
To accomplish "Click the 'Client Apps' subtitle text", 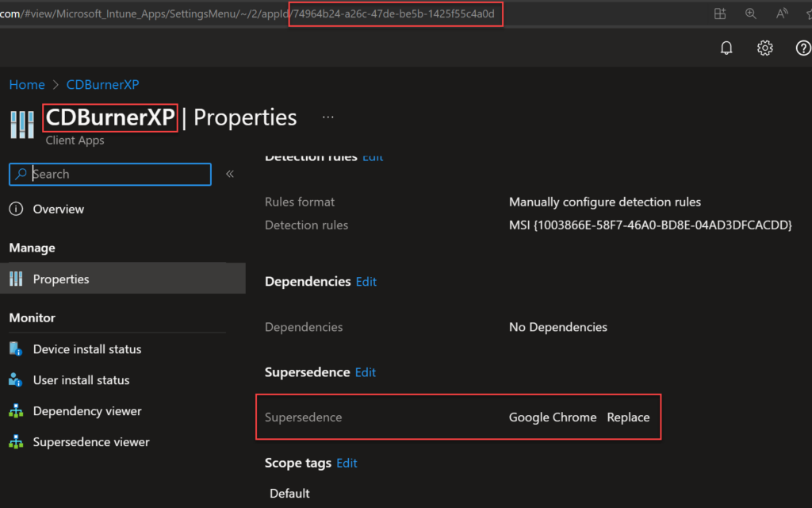I will tap(75, 140).
